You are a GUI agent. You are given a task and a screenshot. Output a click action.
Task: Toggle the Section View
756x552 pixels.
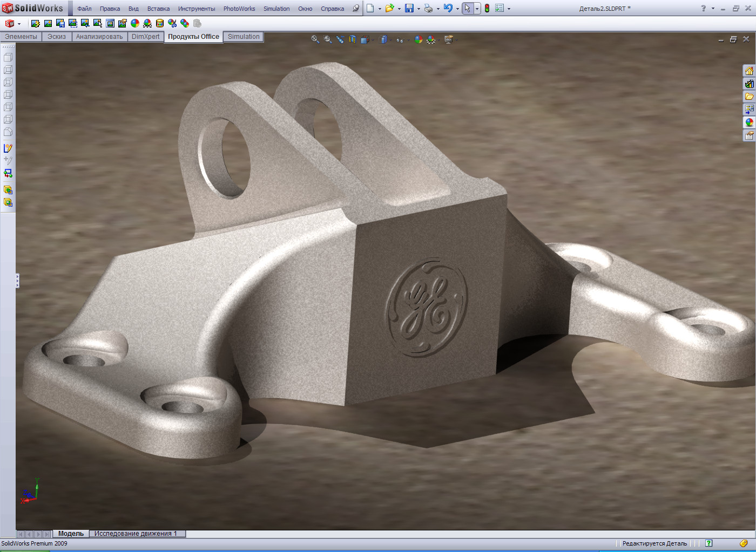353,39
